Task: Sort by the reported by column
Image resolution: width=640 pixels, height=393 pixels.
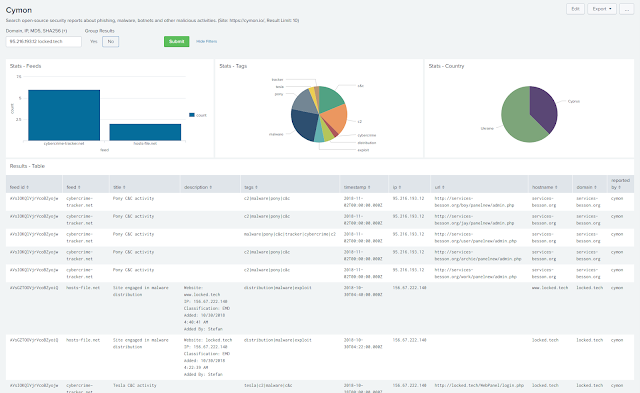Action: (x=620, y=184)
